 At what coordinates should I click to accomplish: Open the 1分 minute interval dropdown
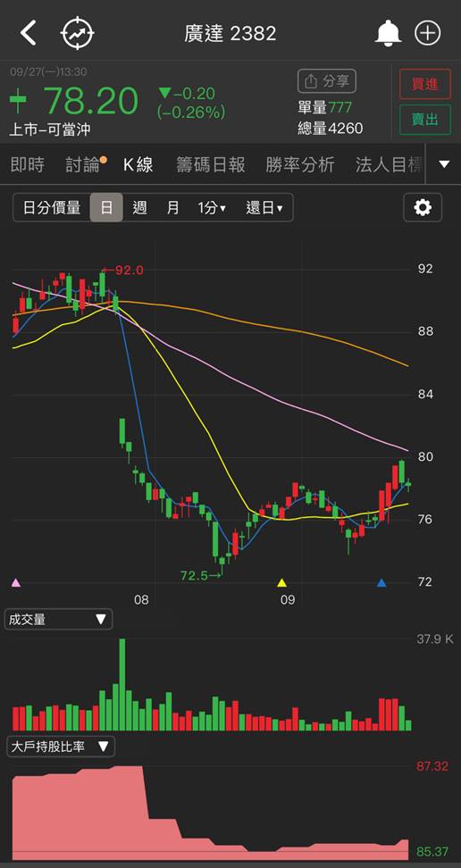(212, 208)
